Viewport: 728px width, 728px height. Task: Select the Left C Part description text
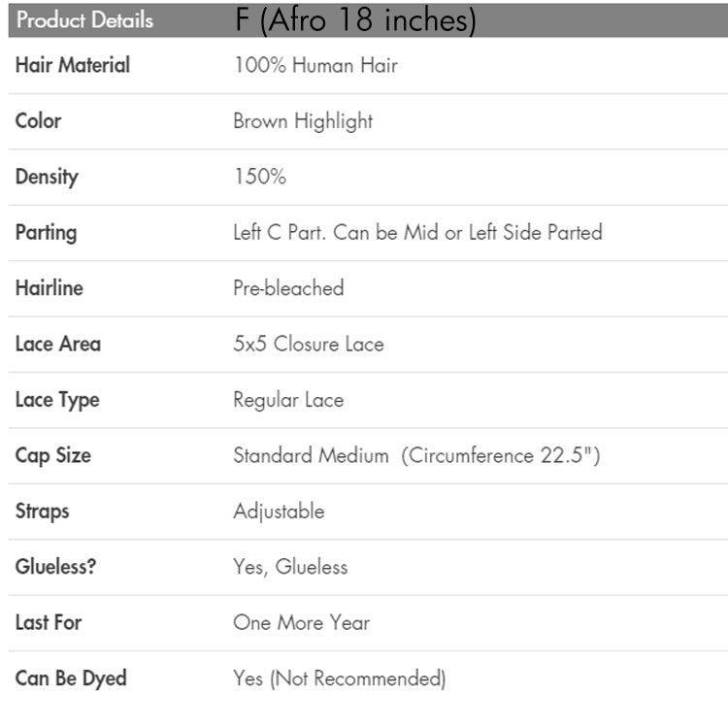(417, 232)
